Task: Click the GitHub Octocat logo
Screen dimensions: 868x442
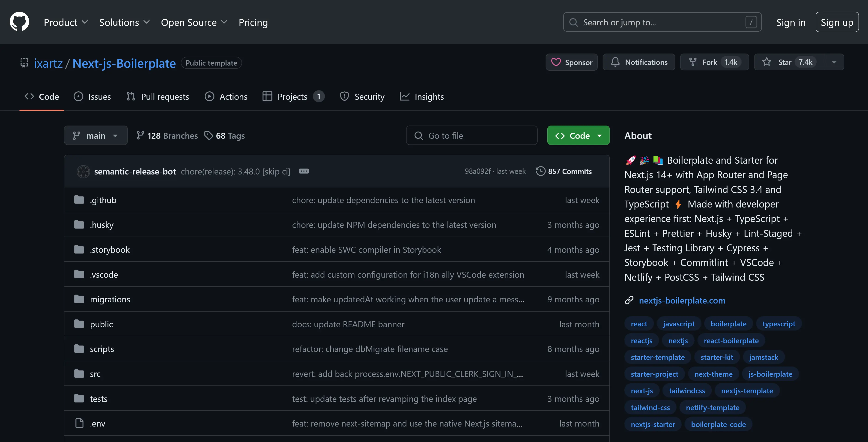Action: click(x=19, y=21)
